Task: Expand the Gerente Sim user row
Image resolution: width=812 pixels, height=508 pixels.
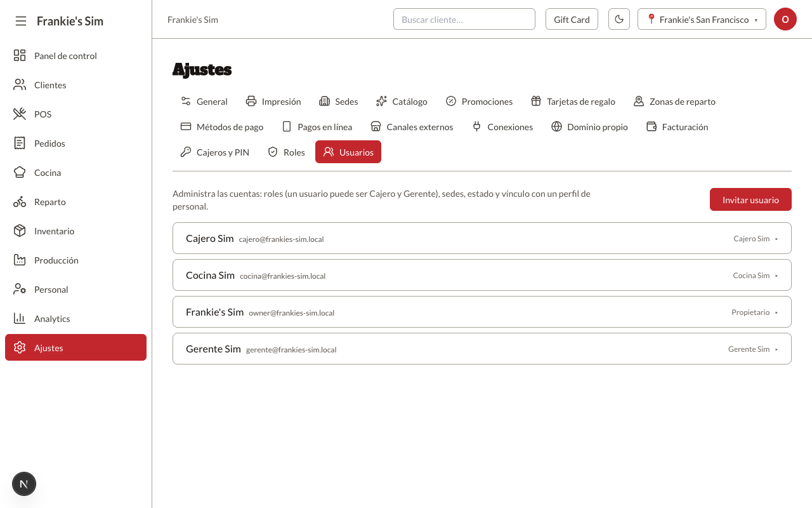Action: point(482,349)
